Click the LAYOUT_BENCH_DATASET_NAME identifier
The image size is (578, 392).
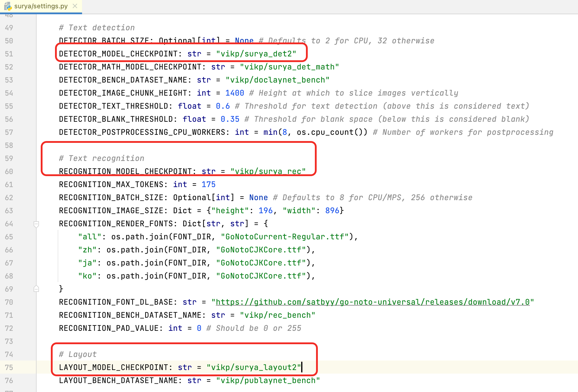118,380
